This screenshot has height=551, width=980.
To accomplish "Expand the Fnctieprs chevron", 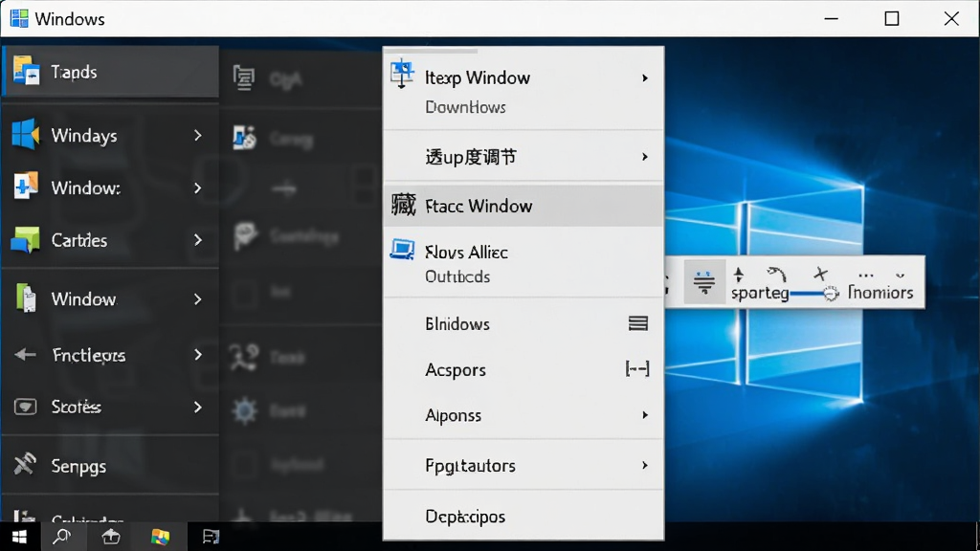I will [198, 355].
